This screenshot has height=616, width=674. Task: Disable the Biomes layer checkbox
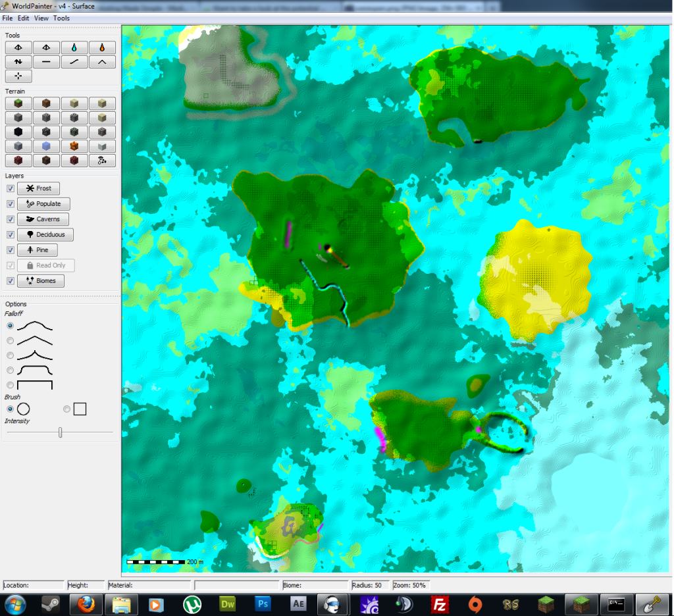(x=11, y=281)
